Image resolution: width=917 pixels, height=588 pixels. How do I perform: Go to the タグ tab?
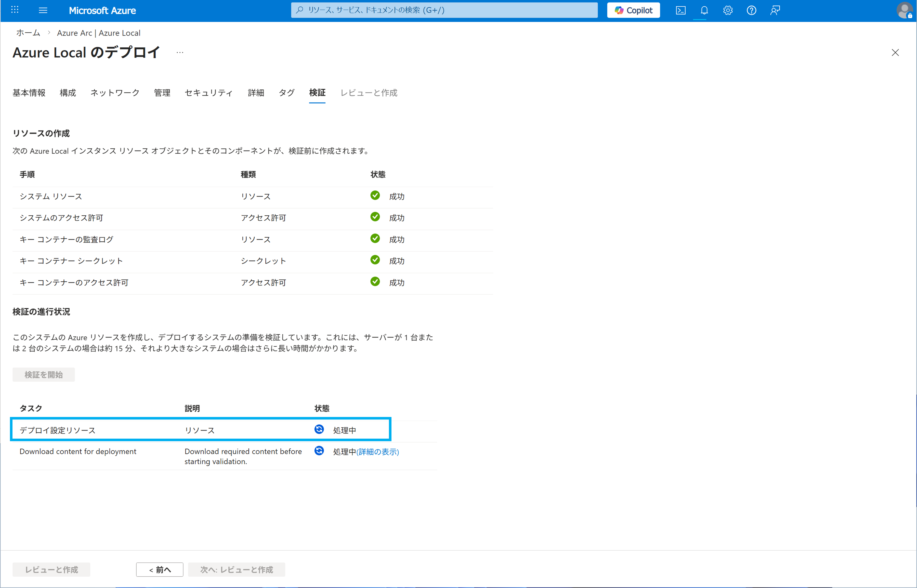286,93
